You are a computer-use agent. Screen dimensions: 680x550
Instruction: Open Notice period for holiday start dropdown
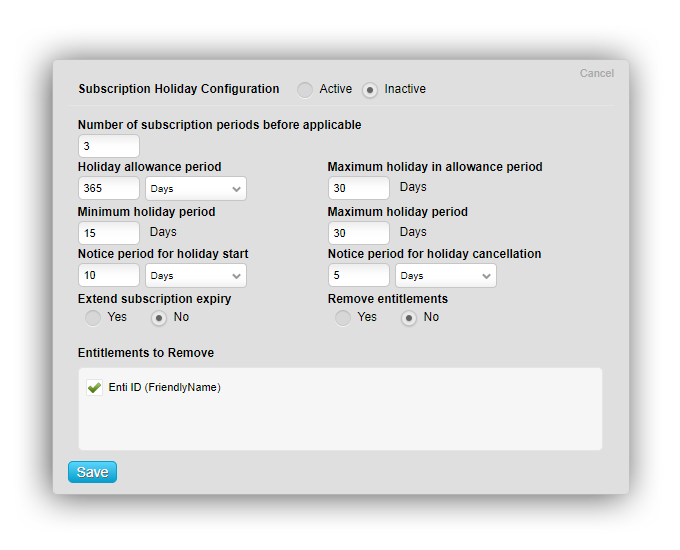coord(196,276)
